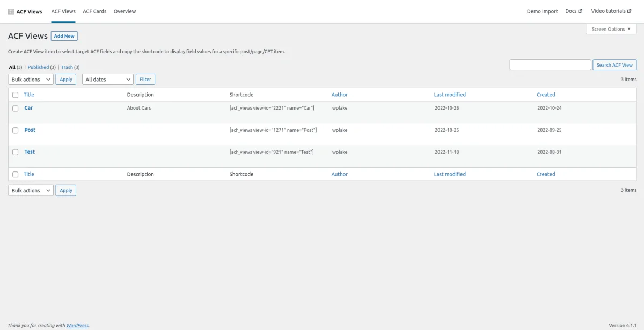
Task: Open the Demo Import page
Action: click(542, 11)
